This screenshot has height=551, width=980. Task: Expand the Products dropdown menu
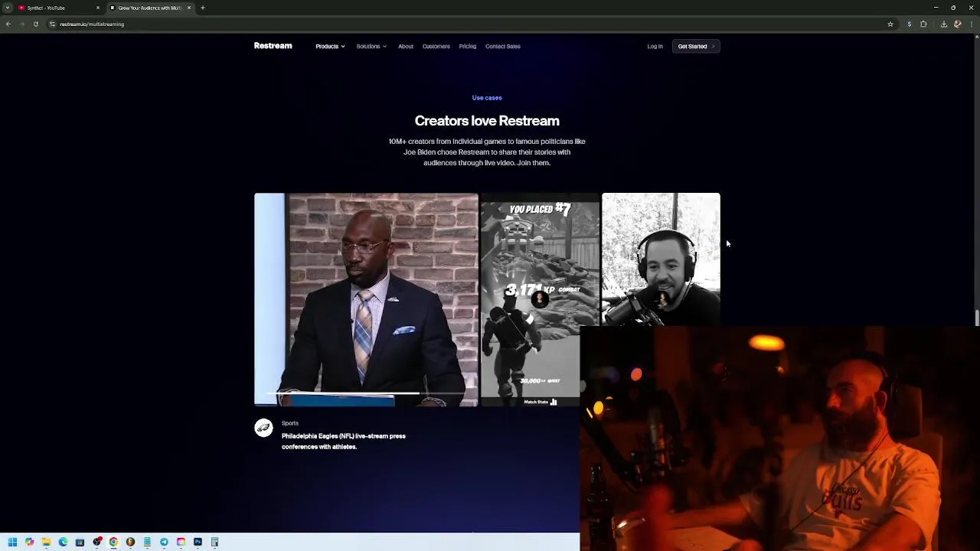330,46
